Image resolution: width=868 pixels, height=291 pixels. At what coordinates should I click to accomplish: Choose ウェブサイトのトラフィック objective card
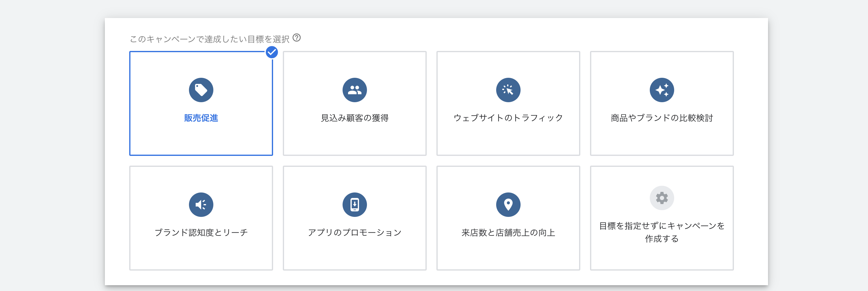tap(508, 103)
